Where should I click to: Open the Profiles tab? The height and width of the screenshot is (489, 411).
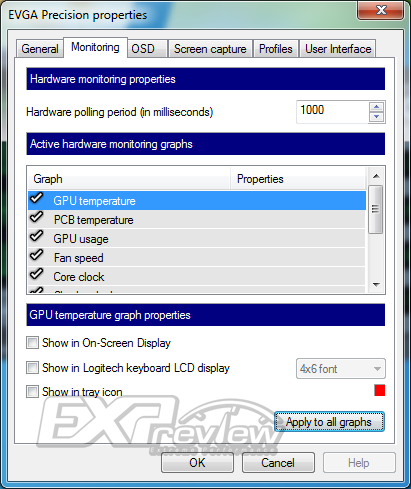click(x=276, y=49)
